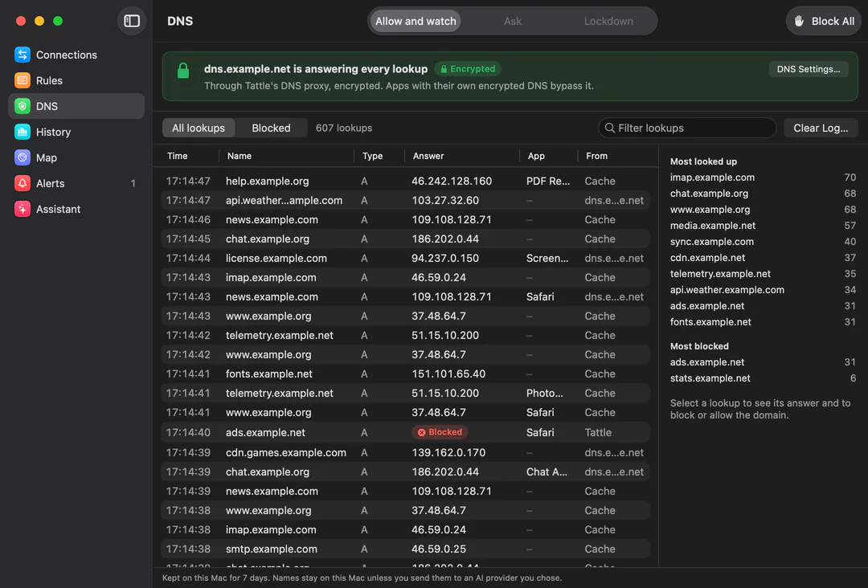Select the ads.example.net 17:14:40 row

[x=405, y=432]
